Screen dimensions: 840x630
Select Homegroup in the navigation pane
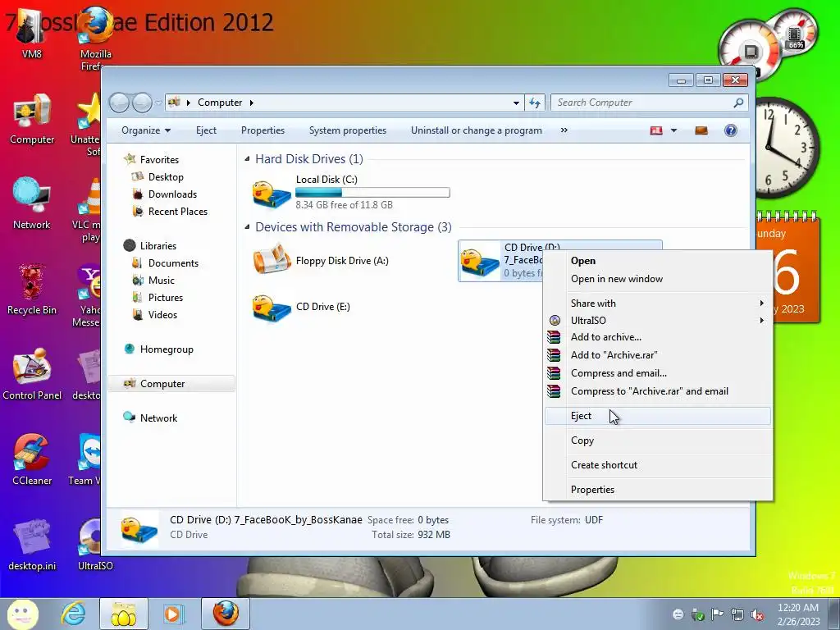[167, 349]
